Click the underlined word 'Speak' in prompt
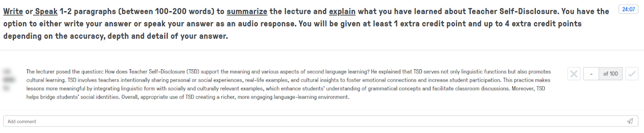The width and height of the screenshot is (644, 133). point(46,12)
